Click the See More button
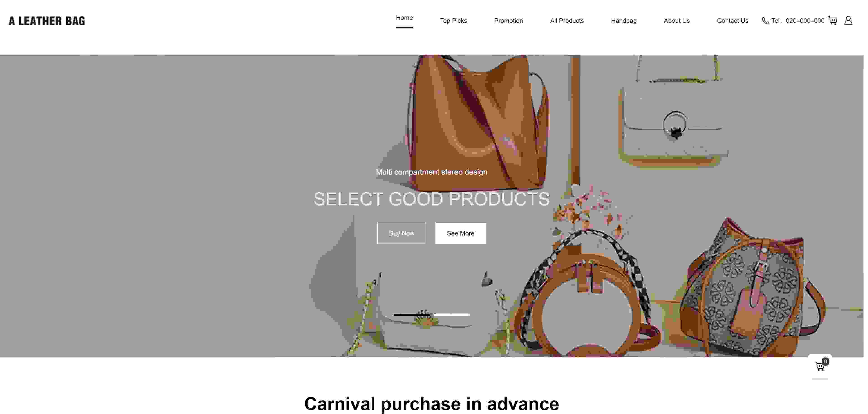 (460, 233)
